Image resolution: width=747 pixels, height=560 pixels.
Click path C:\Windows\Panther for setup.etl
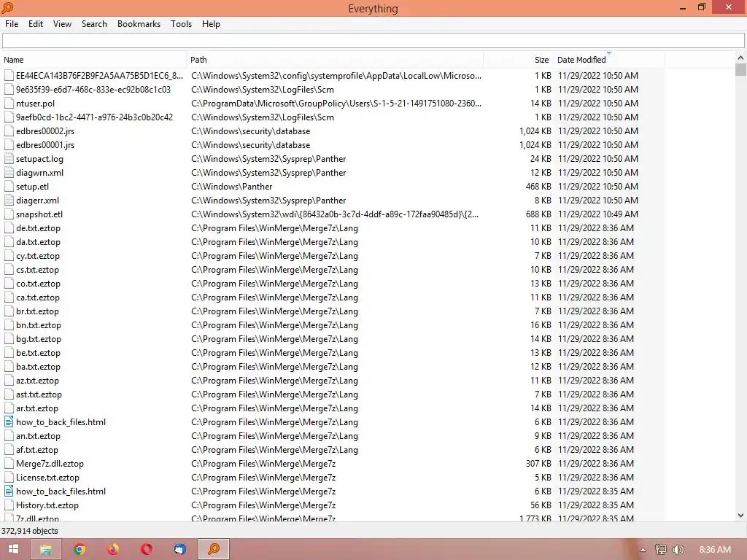[x=232, y=186]
